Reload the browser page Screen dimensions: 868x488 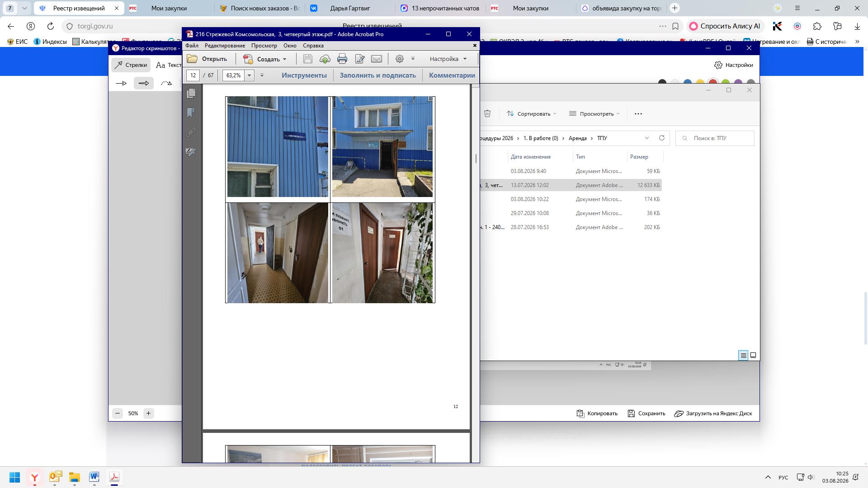[51, 26]
